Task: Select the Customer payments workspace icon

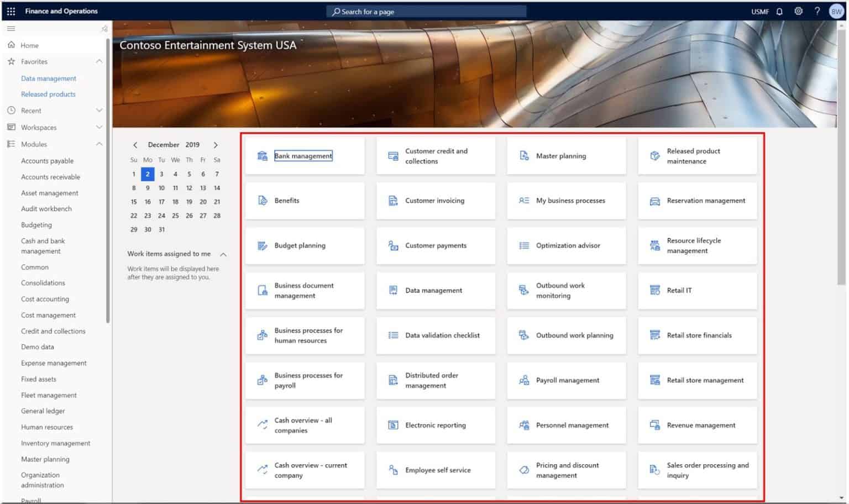Action: [393, 245]
